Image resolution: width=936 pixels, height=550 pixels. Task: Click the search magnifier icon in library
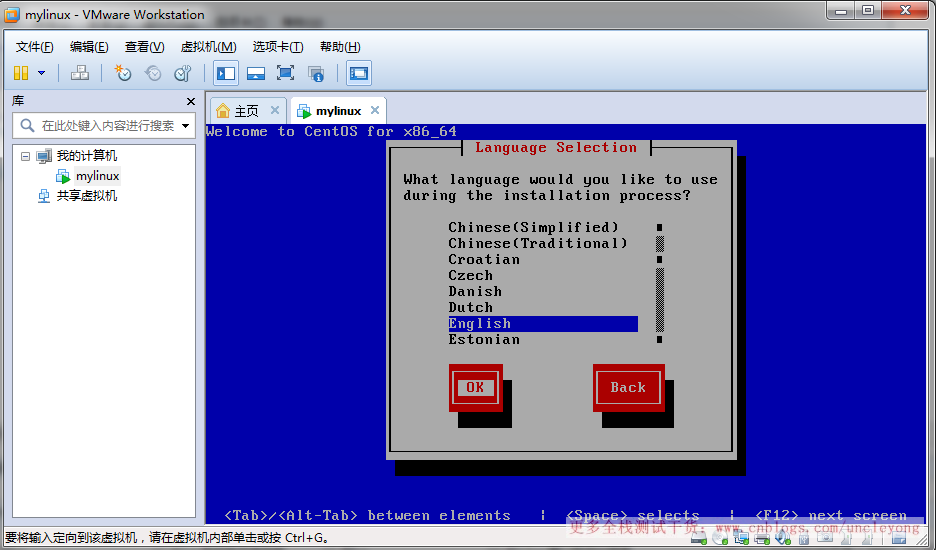(27, 125)
